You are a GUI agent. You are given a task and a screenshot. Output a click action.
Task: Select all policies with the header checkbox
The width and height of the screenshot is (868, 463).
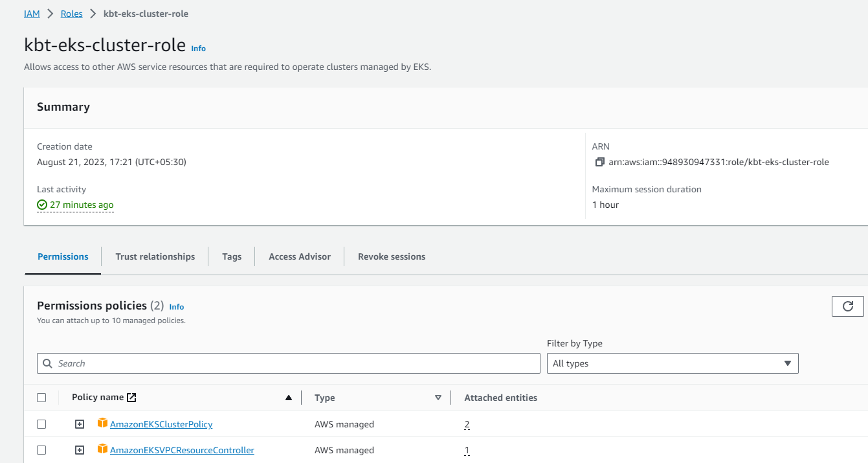[x=41, y=398]
